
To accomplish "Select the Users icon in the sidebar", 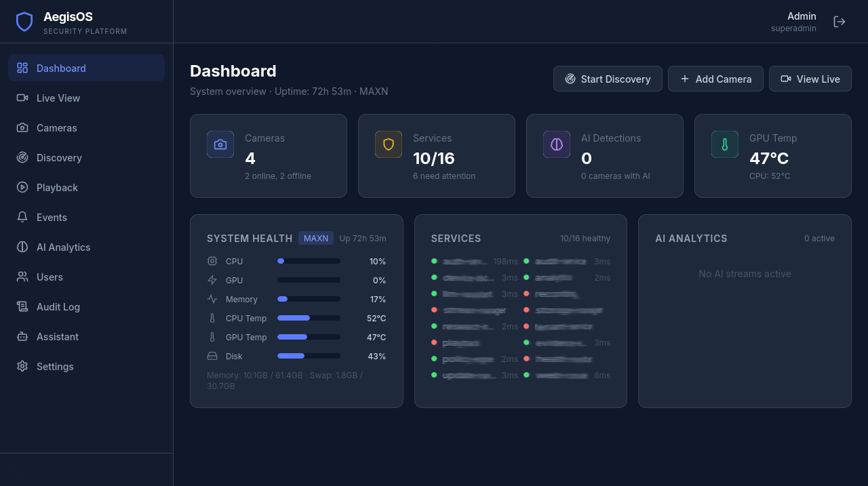I will 22,277.
